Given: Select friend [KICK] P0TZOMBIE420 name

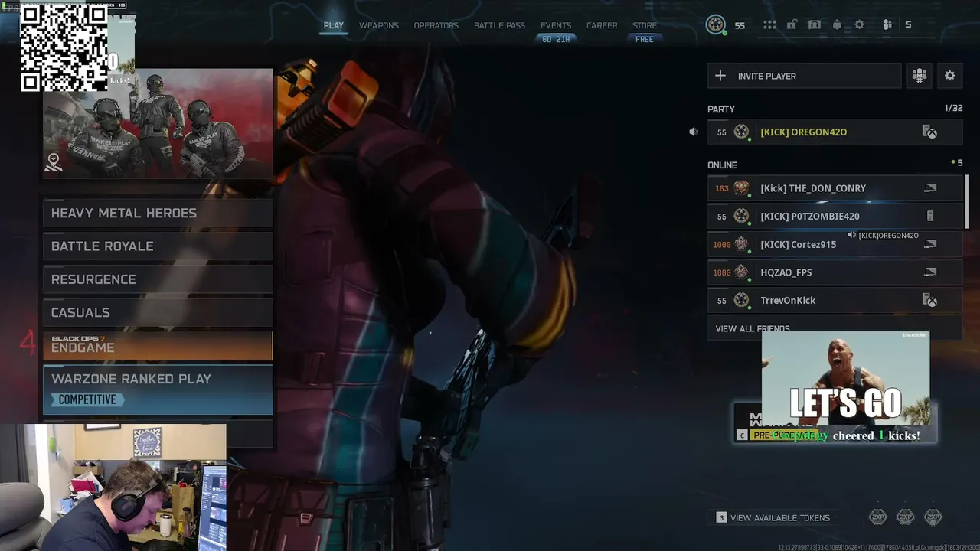Looking at the screenshot, I should click(810, 216).
